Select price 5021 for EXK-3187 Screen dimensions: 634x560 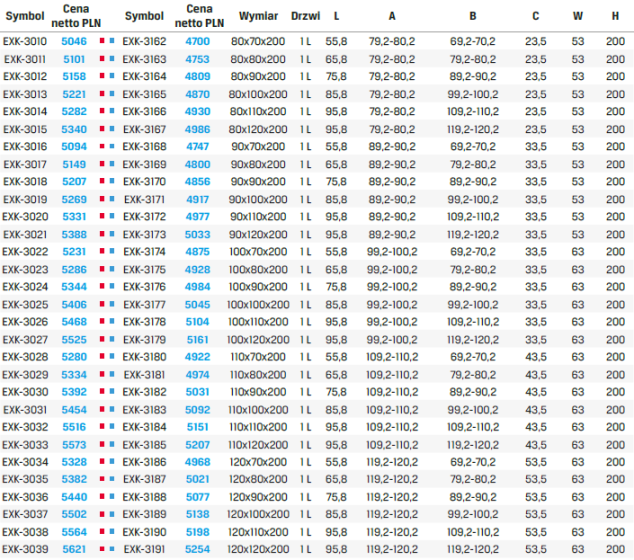coord(197,479)
